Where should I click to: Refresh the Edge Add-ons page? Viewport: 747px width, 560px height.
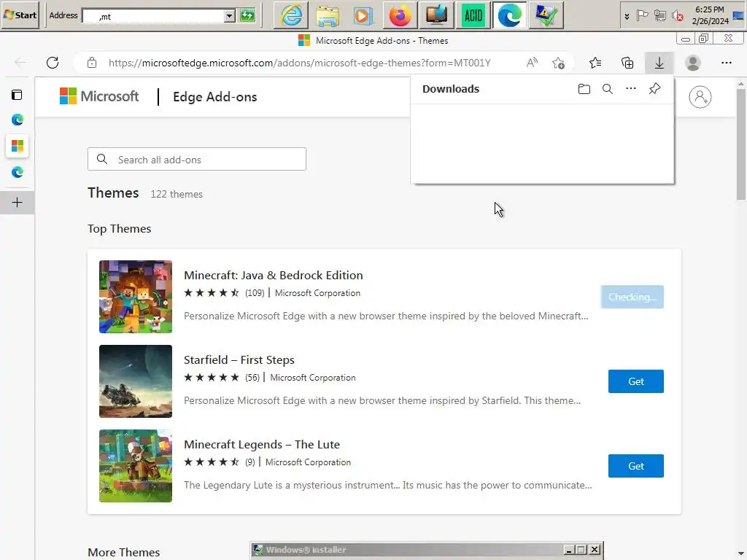[x=53, y=63]
